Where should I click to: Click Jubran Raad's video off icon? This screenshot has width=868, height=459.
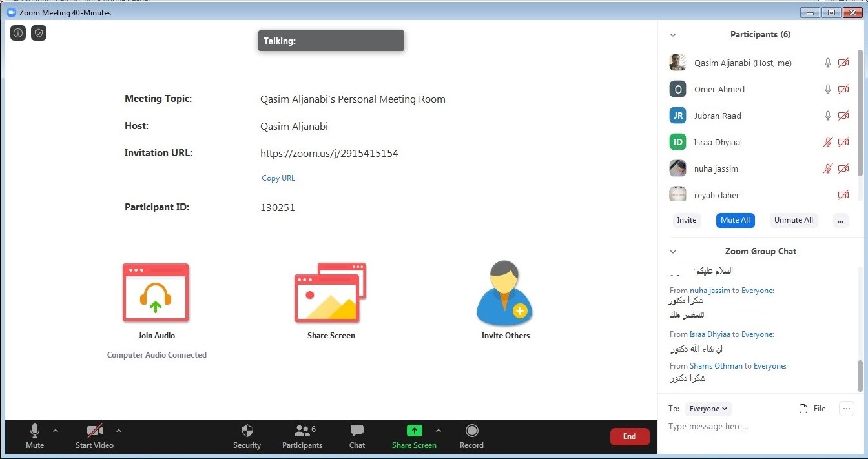click(843, 116)
